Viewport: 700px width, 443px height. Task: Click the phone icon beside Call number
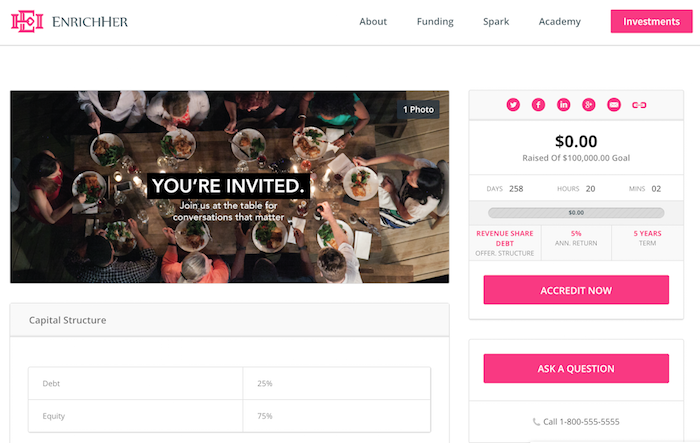[x=536, y=422]
